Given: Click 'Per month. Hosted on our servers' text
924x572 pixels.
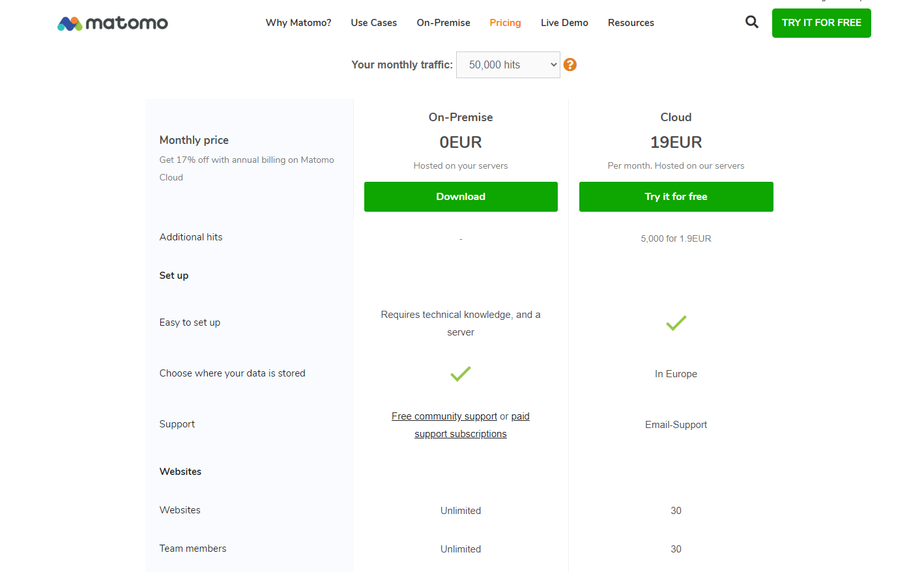Looking at the screenshot, I should 676,165.
